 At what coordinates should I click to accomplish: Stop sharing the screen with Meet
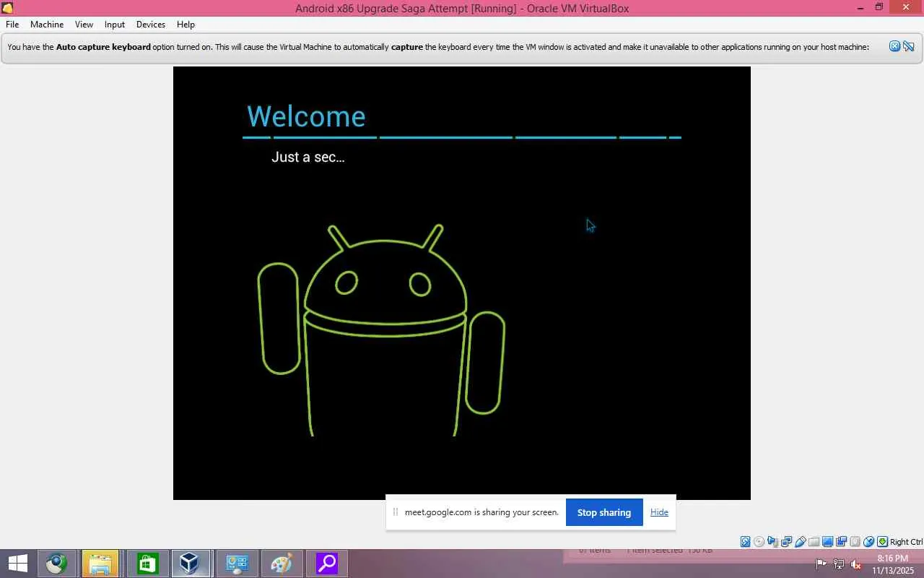pos(604,512)
